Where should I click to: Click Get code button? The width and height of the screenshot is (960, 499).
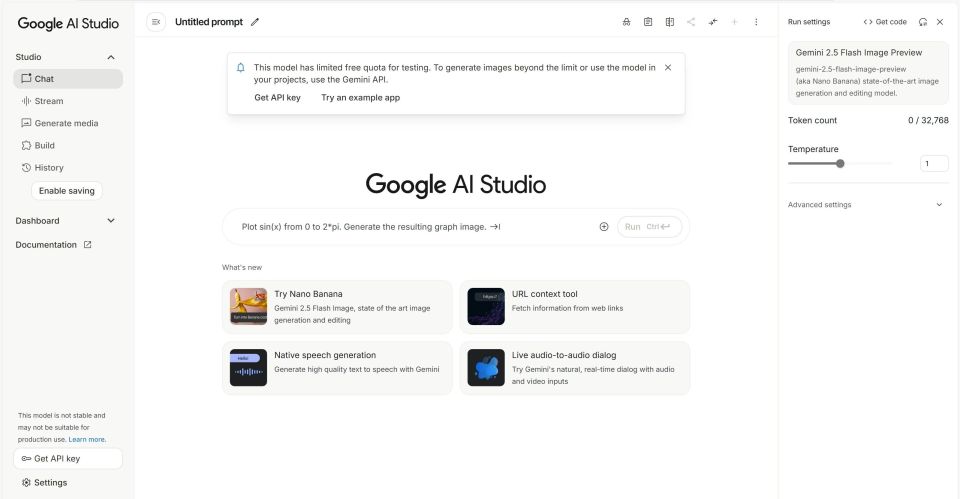885,22
